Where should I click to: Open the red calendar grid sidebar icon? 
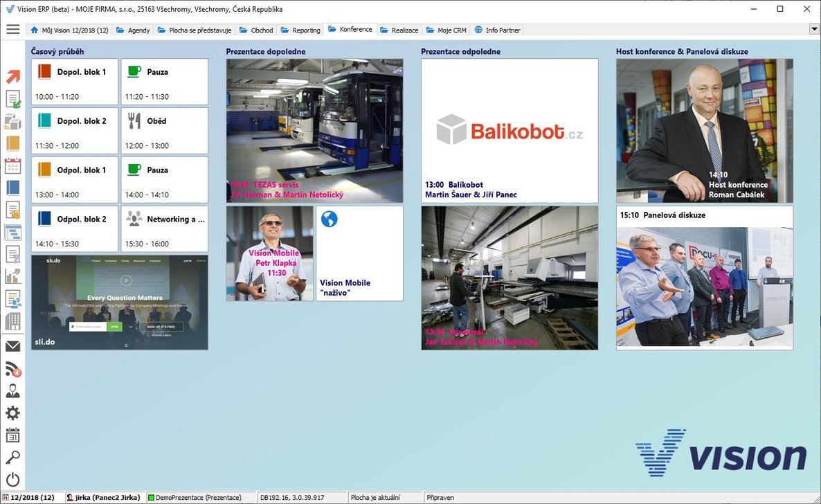[x=12, y=166]
